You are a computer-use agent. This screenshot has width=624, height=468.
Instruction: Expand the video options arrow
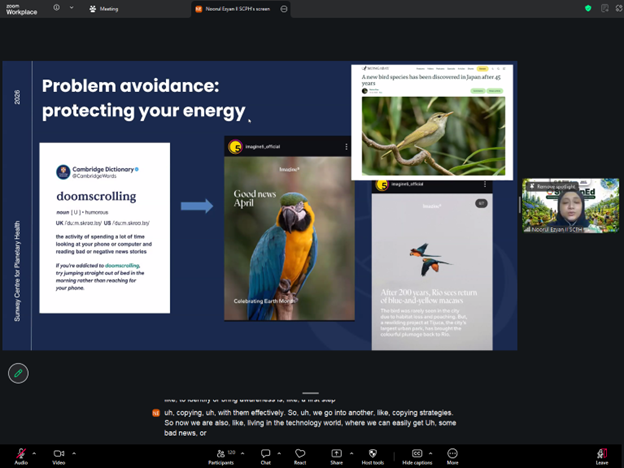point(74,452)
